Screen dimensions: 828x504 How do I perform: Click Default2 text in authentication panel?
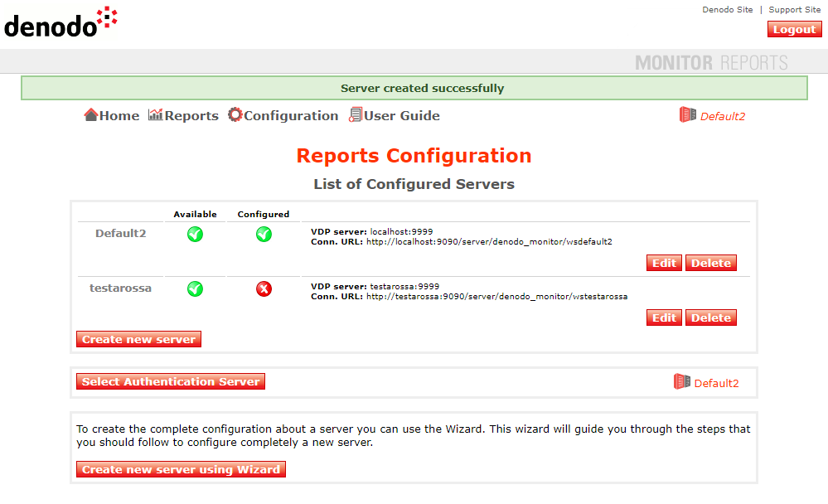pos(716,384)
